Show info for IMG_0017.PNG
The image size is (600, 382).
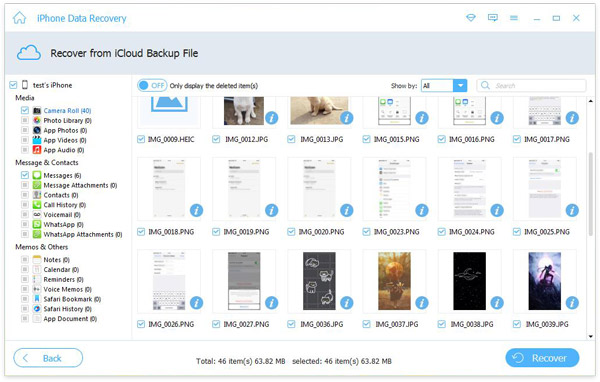pyautogui.click(x=572, y=118)
